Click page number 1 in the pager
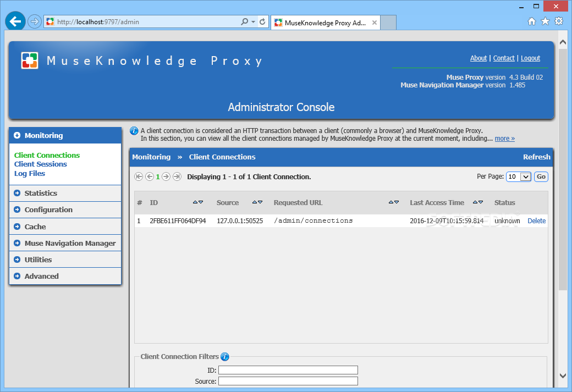Viewport: 572px width, 392px height. point(158,177)
